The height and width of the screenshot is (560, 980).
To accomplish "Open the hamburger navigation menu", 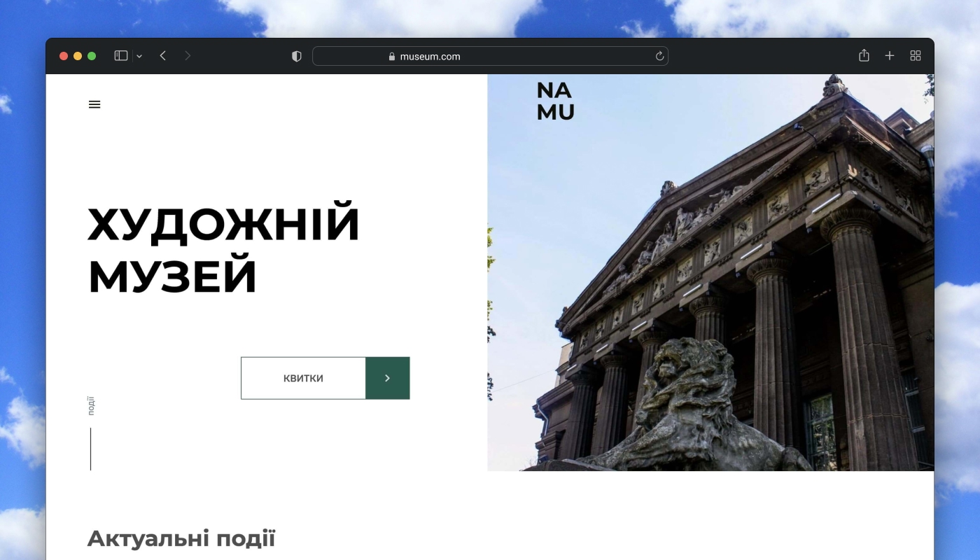I will (94, 104).
